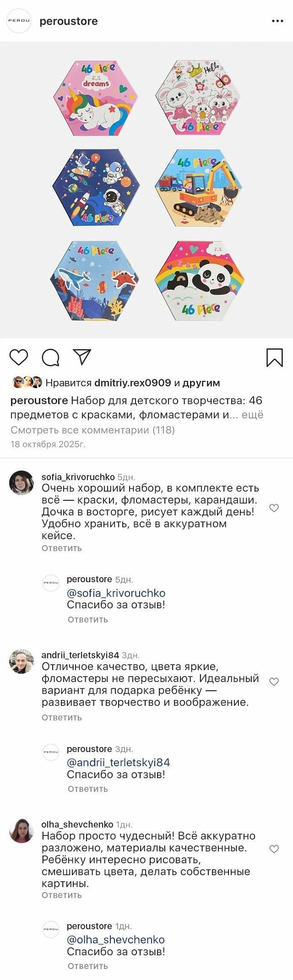The height and width of the screenshot is (980, 293).
Task: Open andrii_terletskyi84's profile avatar
Action: (22, 661)
